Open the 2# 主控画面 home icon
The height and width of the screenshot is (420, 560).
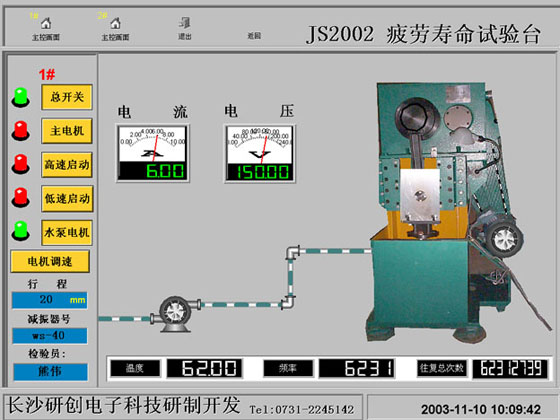point(115,24)
